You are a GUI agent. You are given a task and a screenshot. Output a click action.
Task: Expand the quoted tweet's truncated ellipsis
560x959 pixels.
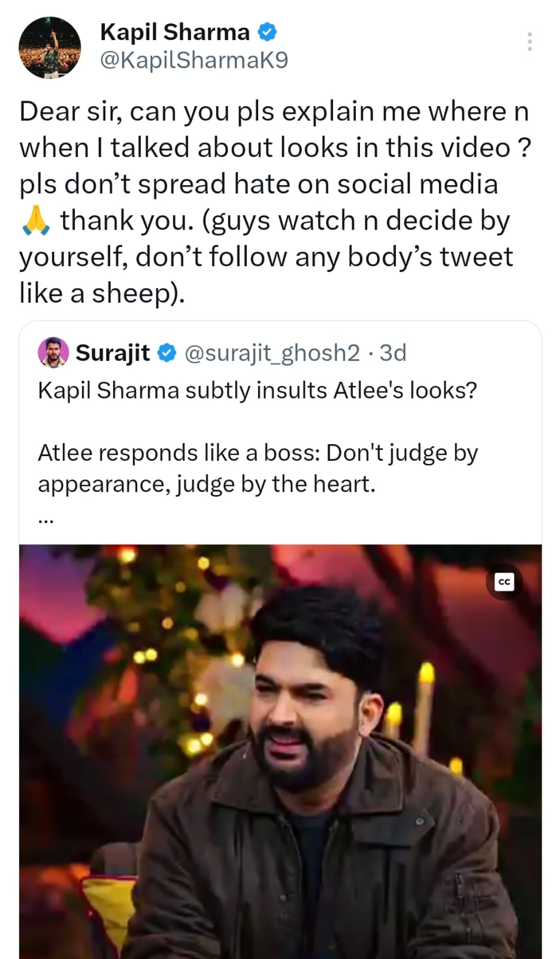tap(46, 520)
